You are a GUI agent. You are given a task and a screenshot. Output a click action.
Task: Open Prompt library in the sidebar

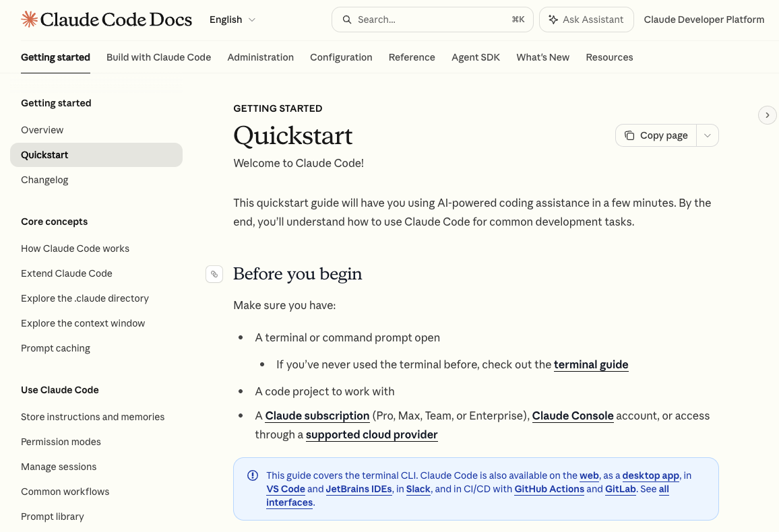[x=52, y=516]
